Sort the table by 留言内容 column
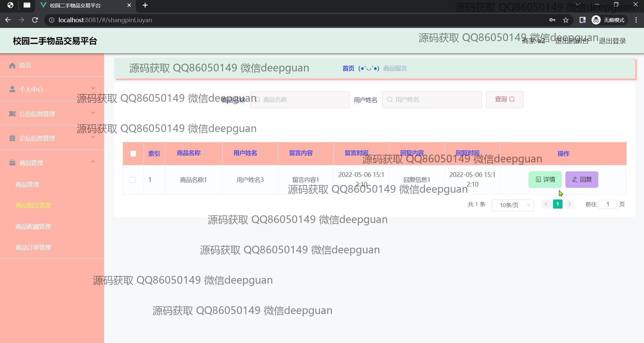Viewport: 644px width, 343px height. pos(318,154)
